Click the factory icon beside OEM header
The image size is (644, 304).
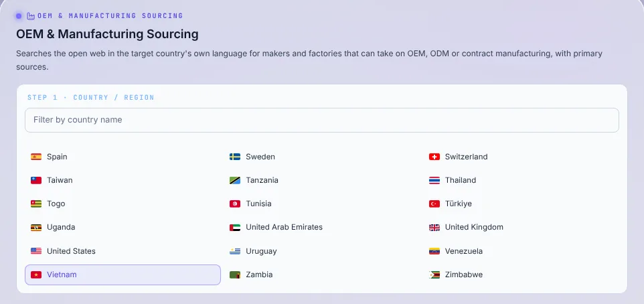pyautogui.click(x=30, y=16)
